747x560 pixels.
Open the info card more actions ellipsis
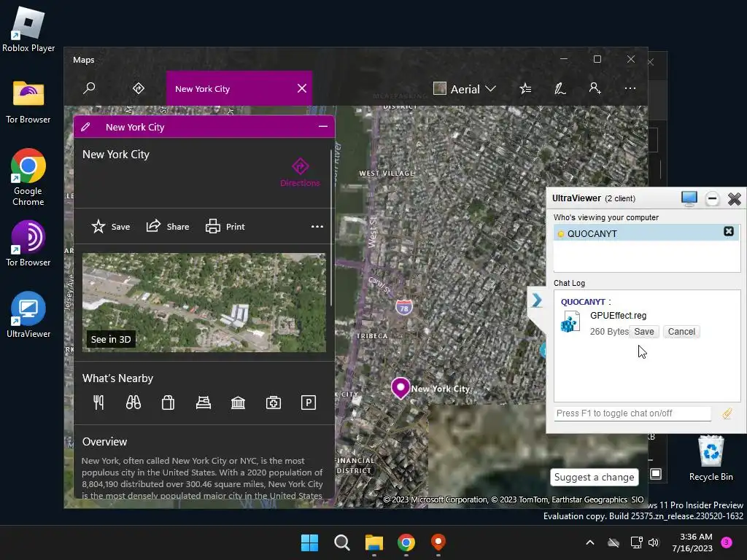coord(317,227)
